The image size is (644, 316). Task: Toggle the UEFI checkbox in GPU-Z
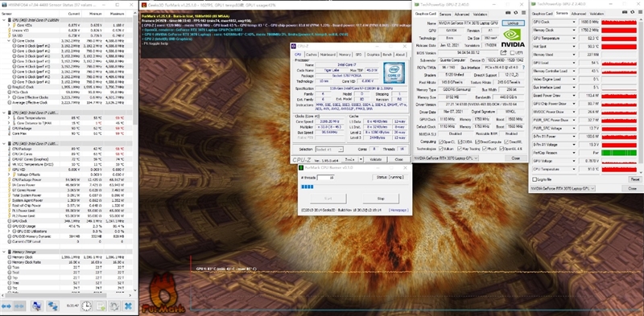(512, 53)
